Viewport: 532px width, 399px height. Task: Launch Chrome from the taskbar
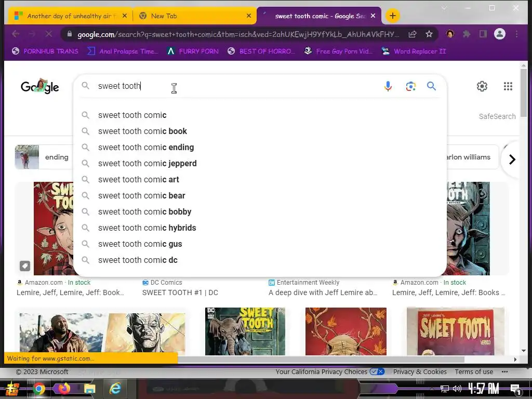pos(38,389)
